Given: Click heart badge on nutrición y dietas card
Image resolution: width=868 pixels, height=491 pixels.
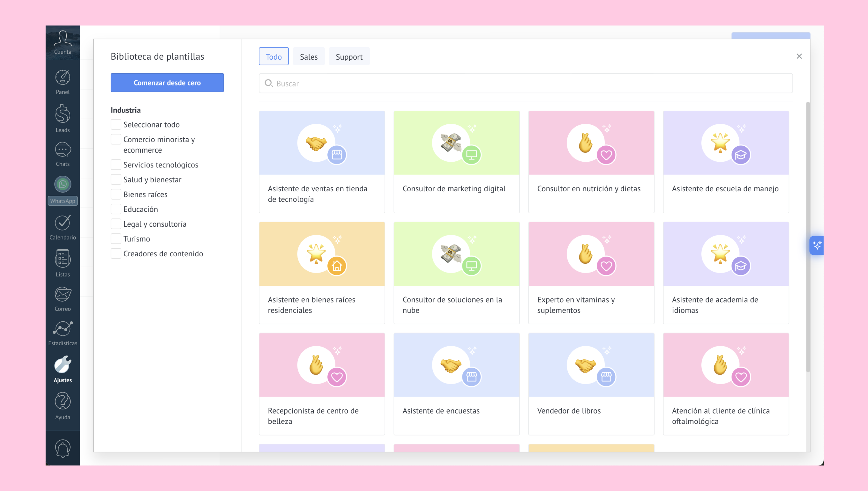Looking at the screenshot, I should [606, 155].
